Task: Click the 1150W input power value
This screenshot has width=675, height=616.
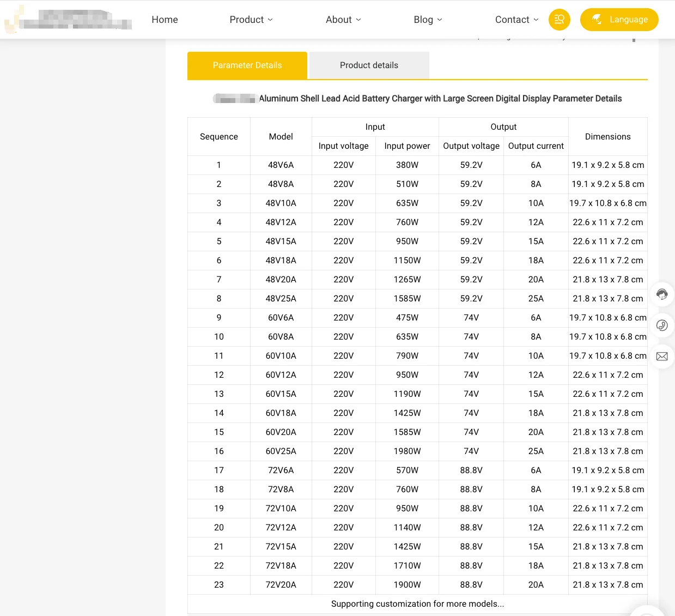Action: (x=407, y=261)
